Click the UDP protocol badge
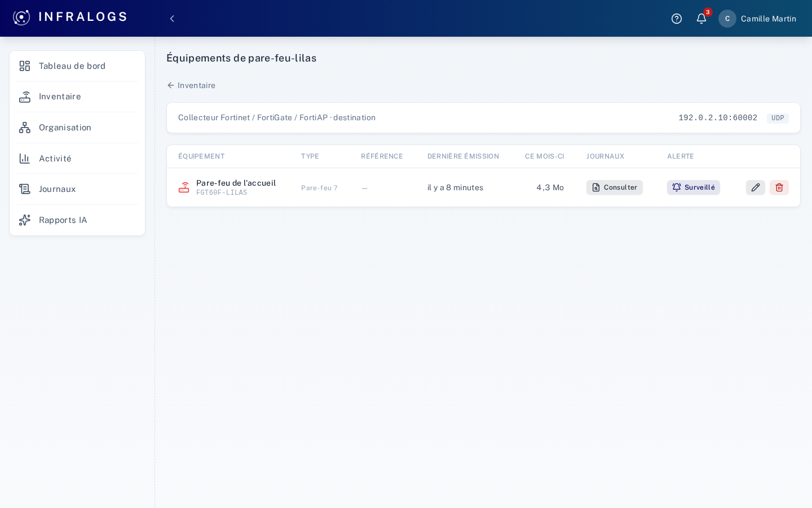Viewport: 812px width, 508px height. 778,118
